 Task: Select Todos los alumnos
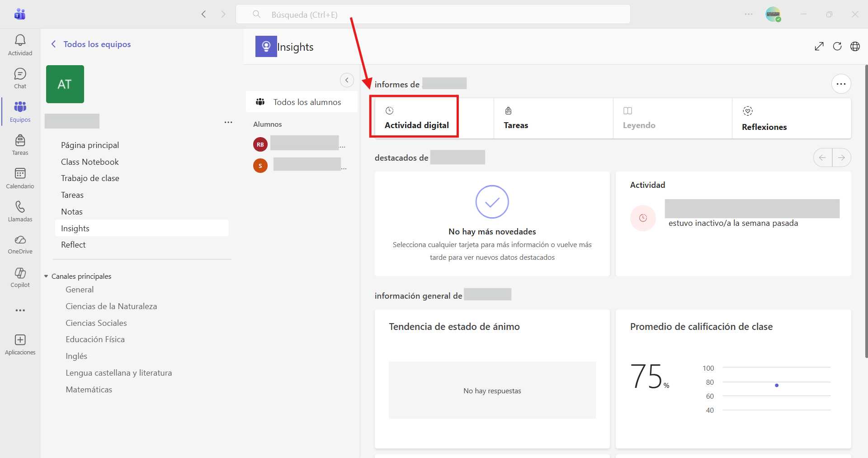click(x=302, y=102)
